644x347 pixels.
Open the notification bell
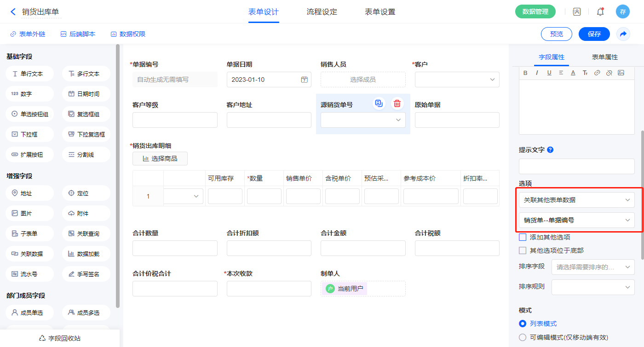[600, 12]
